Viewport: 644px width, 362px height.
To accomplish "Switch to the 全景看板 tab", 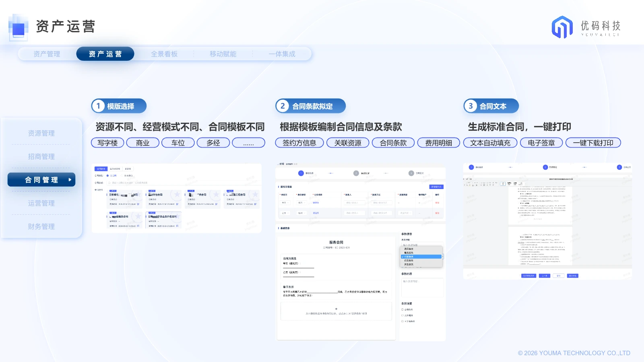I will (x=164, y=54).
